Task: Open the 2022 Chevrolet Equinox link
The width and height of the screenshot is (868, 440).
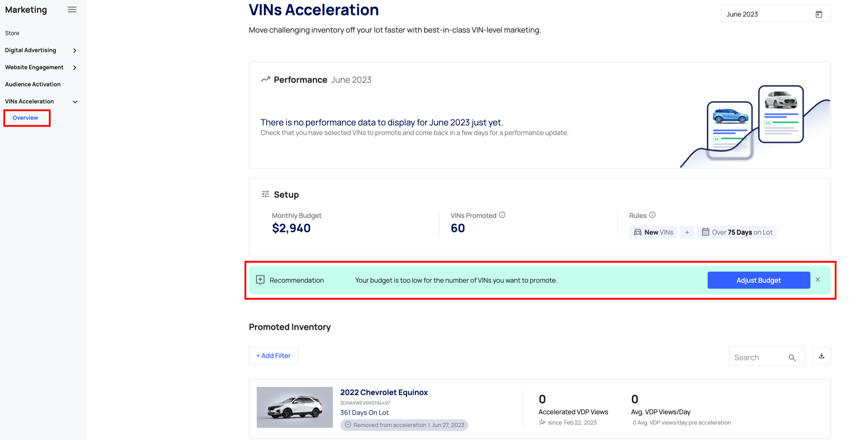Action: point(384,392)
